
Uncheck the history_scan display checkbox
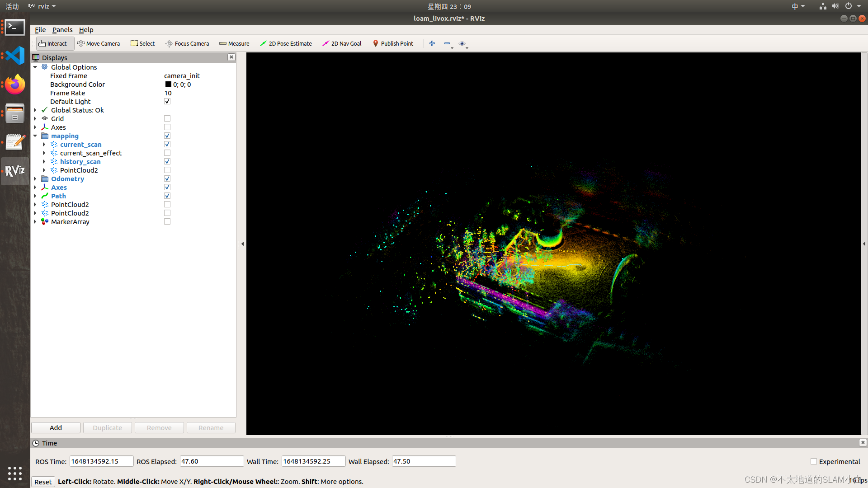coord(167,162)
